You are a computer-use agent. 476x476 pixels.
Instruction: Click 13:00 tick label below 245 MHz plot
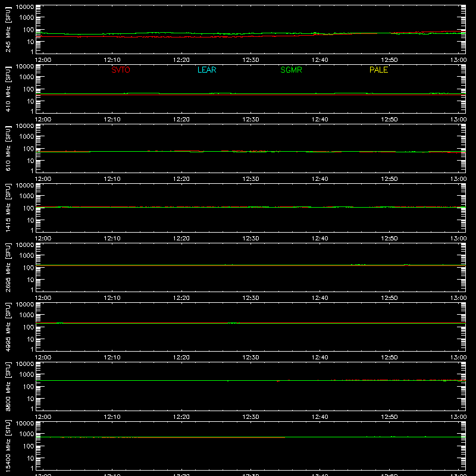(x=458, y=60)
